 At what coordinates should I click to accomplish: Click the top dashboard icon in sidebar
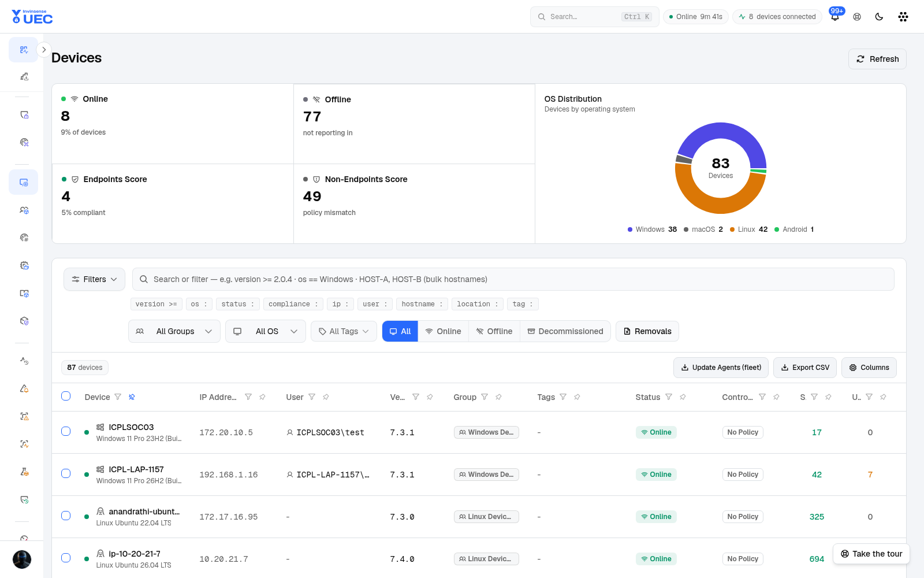click(x=24, y=50)
